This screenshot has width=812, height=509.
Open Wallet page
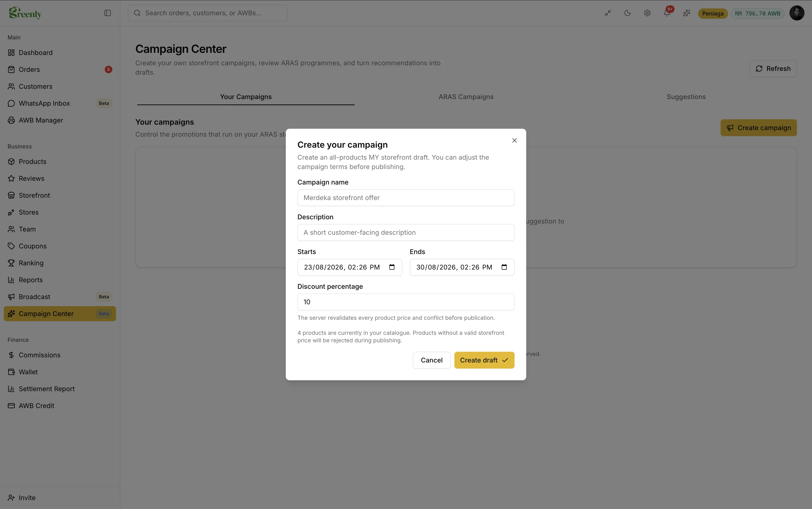click(x=60, y=372)
